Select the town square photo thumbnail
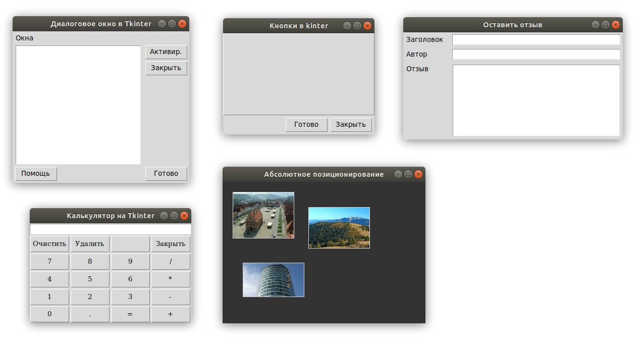 (263, 215)
